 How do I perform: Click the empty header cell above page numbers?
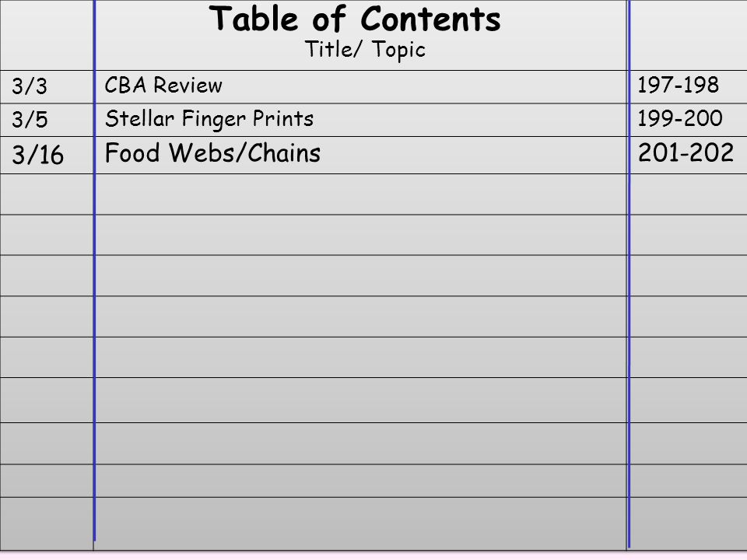[x=689, y=35]
